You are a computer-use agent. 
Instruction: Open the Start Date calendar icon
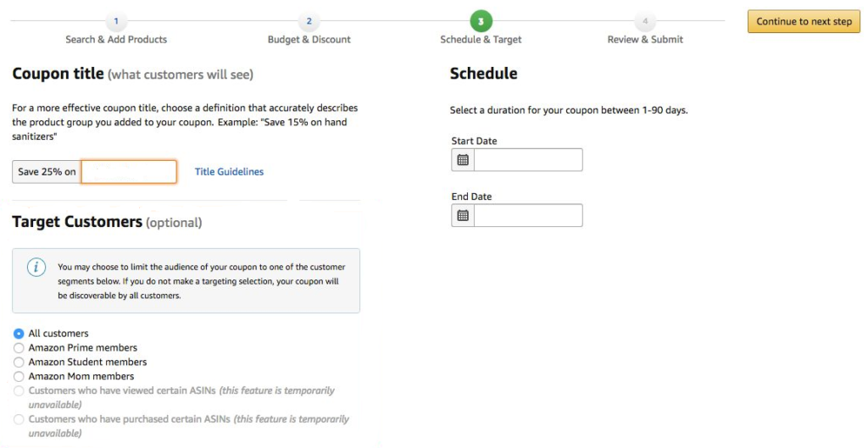pos(463,160)
